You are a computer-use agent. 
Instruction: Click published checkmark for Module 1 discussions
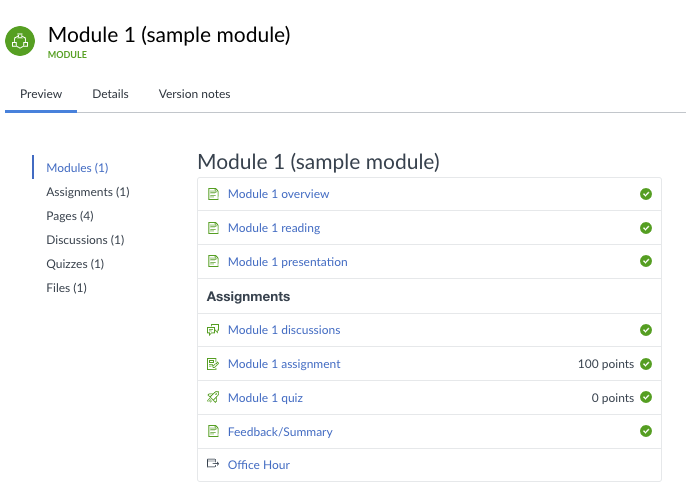[x=646, y=330]
